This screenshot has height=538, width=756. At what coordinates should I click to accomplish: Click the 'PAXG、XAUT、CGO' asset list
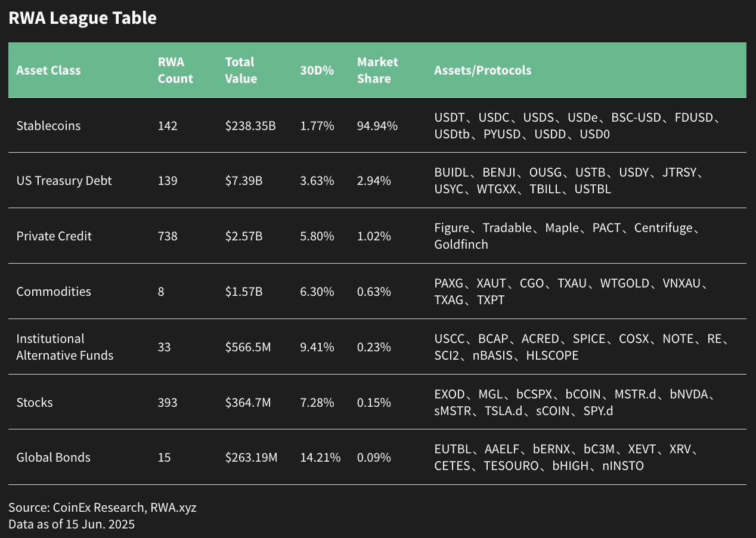[x=572, y=292]
